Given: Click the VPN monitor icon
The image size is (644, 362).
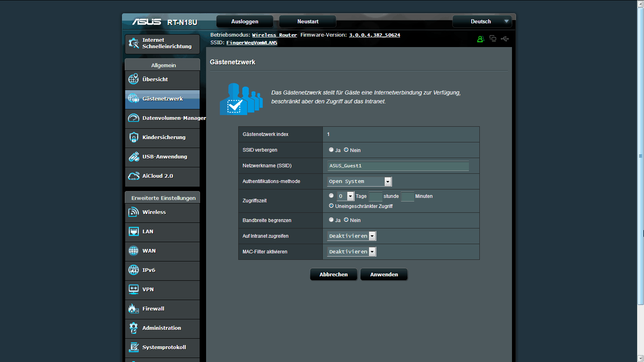Looking at the screenshot, I should pyautogui.click(x=134, y=289).
